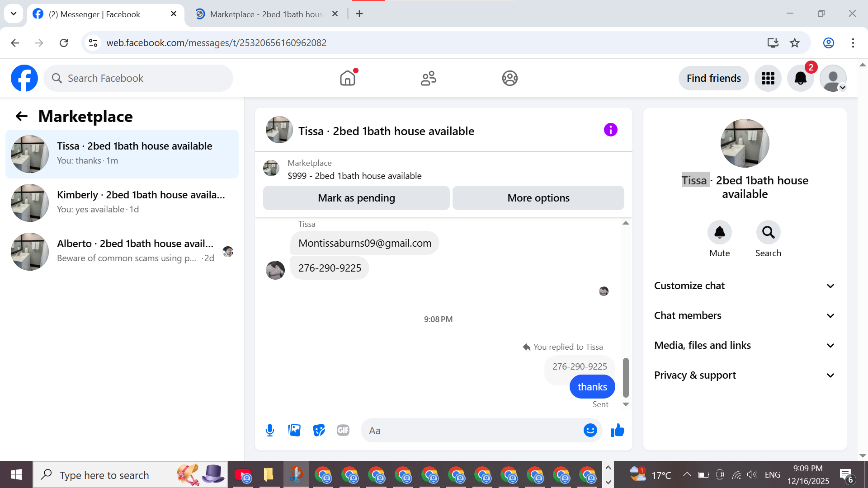Open the Facebook logo home link
868x488 pixels.
(24, 78)
